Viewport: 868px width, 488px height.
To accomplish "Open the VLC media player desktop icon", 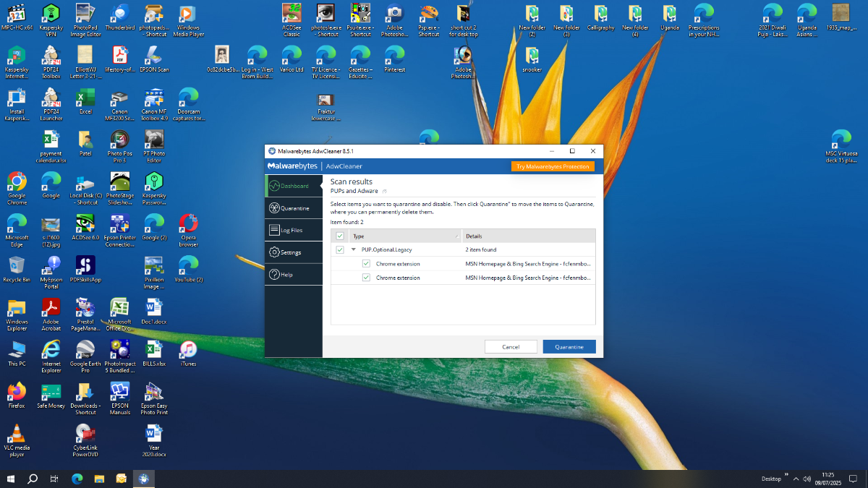I will 17,440.
